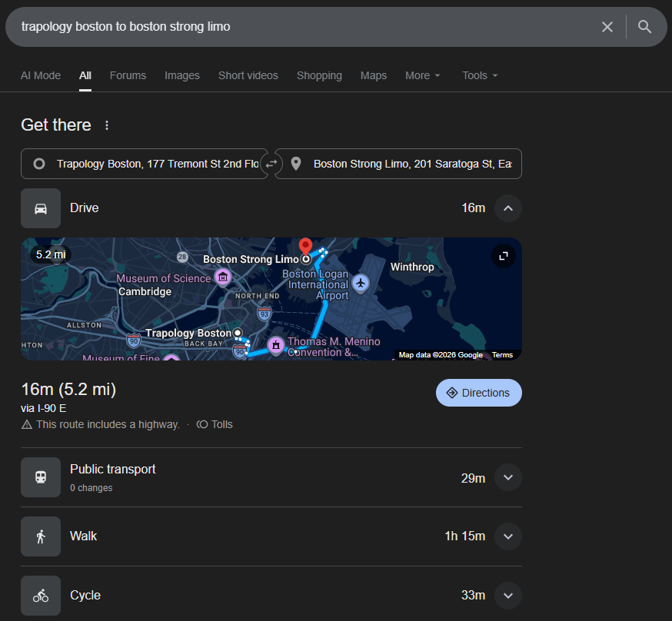This screenshot has width=672, height=621.
Task: Clear the search query with the X icon
Action: tap(607, 27)
